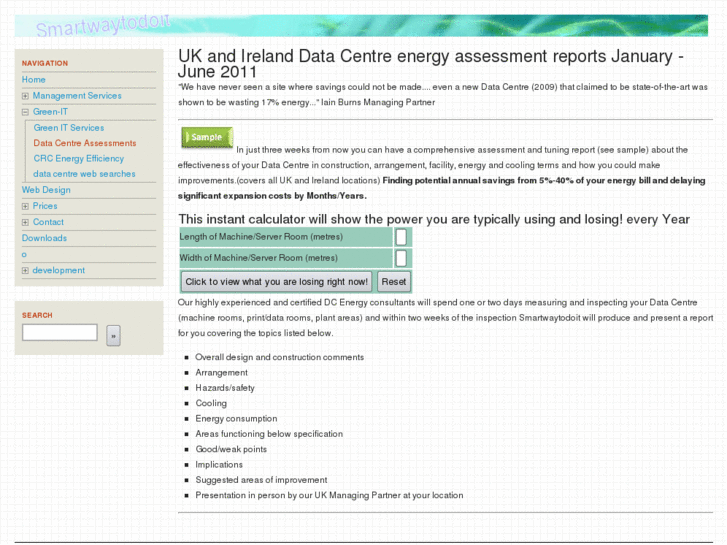Click the SEARCH sidebar heading
This screenshot has height=545, width=727.
[x=37, y=315]
